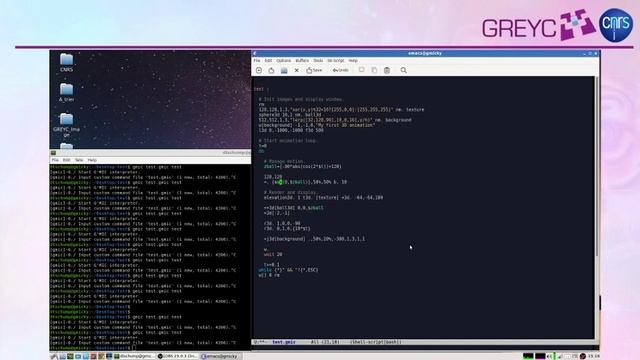Click the Paste clipboard icon in Emacs toolbar

click(x=387, y=70)
